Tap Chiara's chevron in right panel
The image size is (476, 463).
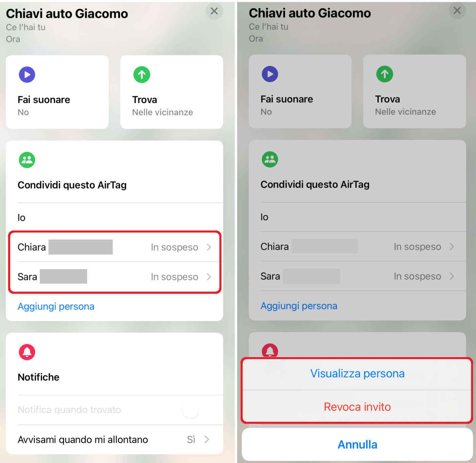(x=452, y=247)
